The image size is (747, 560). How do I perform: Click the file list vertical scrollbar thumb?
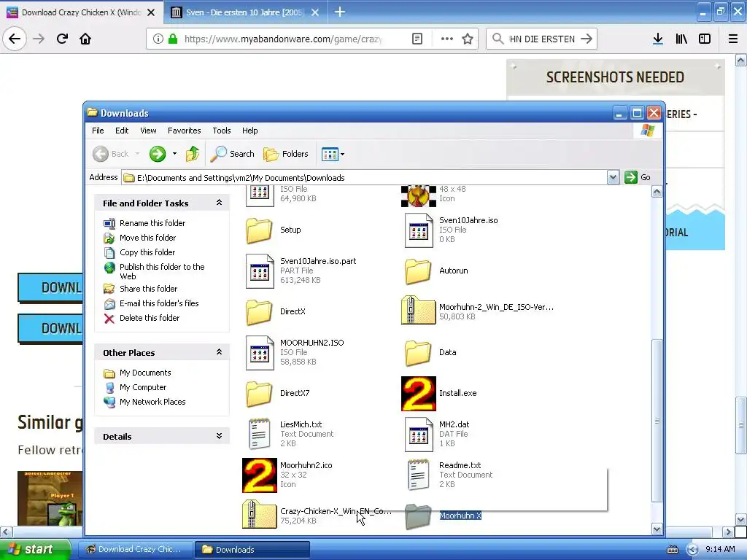(x=657, y=421)
